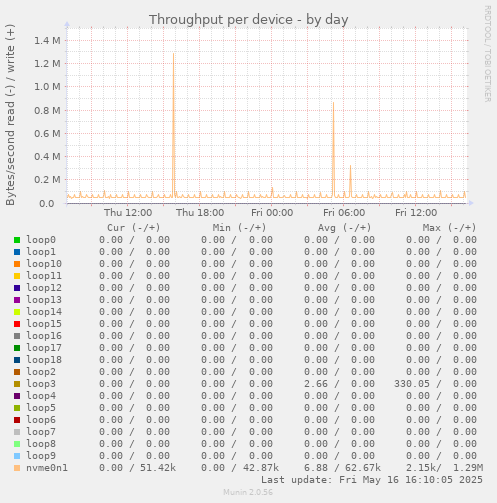Select the loop13 legend label

pyautogui.click(x=44, y=300)
